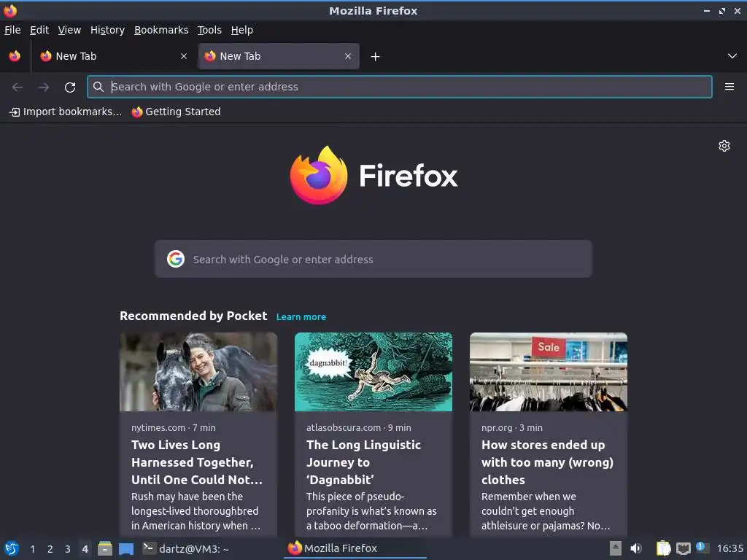
Task: Open the Tools menu
Action: point(209,30)
